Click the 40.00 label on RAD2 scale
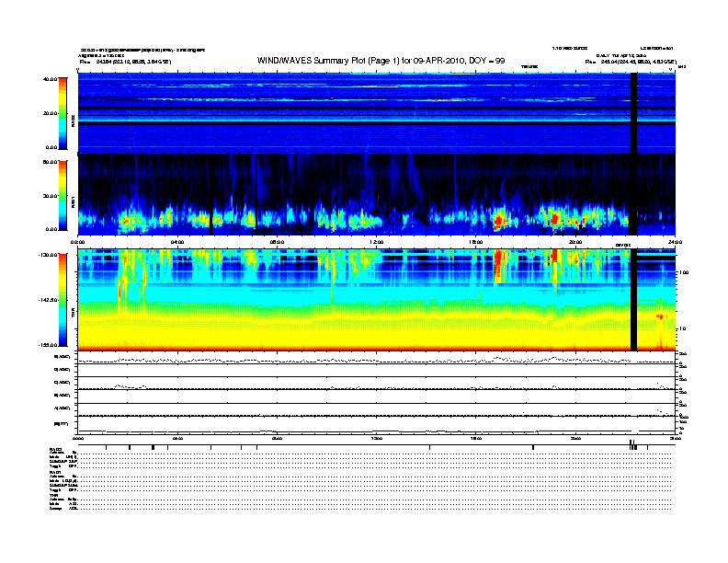Viewport: 728px width, 563px height. (x=50, y=79)
